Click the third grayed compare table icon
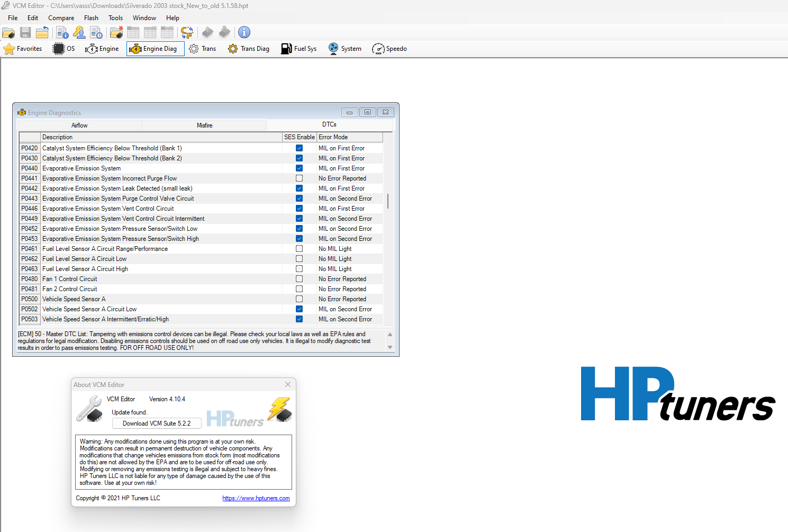 click(x=167, y=32)
